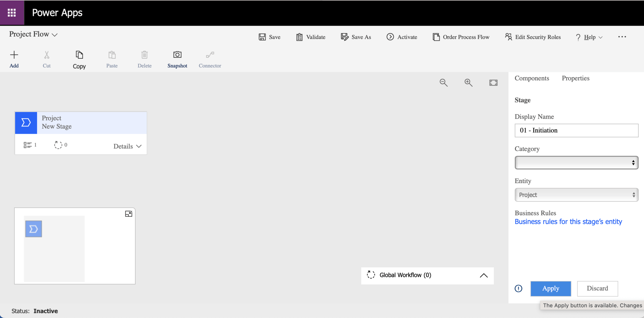Open Business rules for this stage's entity link
This screenshot has height=318, width=644.
(x=568, y=222)
